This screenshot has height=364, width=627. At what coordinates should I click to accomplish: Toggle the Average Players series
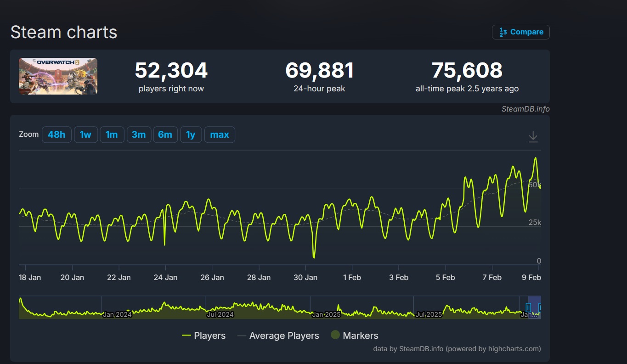(284, 336)
